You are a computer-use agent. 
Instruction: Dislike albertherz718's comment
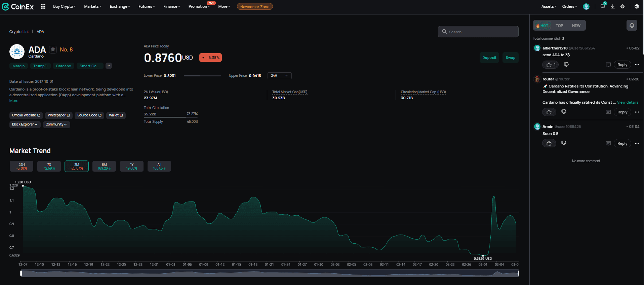pos(566,65)
